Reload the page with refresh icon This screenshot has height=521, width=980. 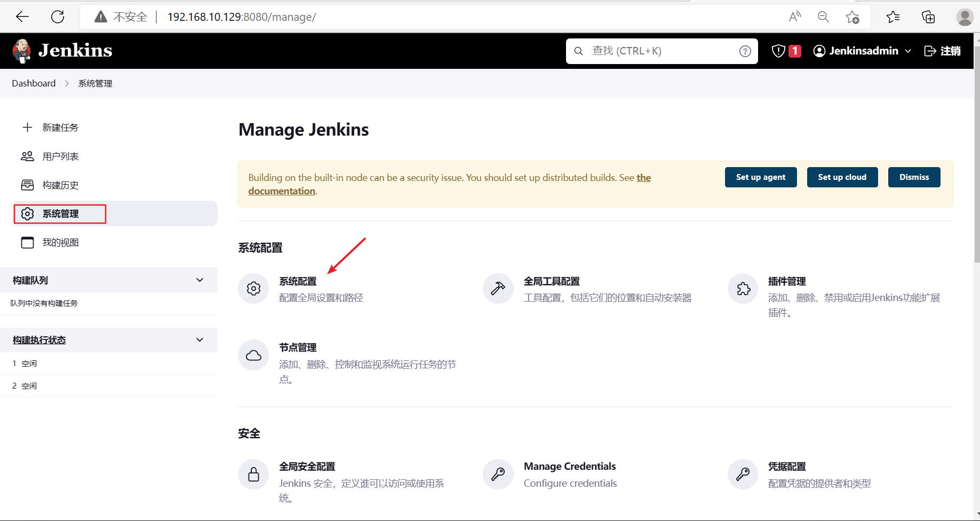tap(58, 17)
